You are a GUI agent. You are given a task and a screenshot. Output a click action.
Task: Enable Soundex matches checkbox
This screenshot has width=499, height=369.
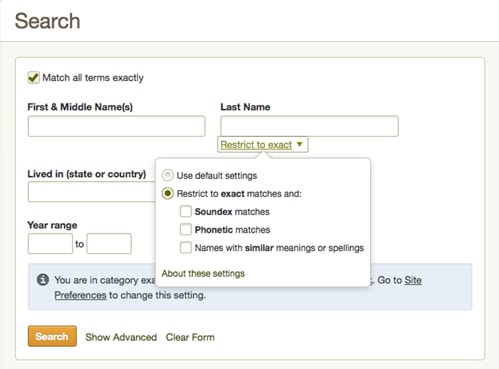(186, 211)
